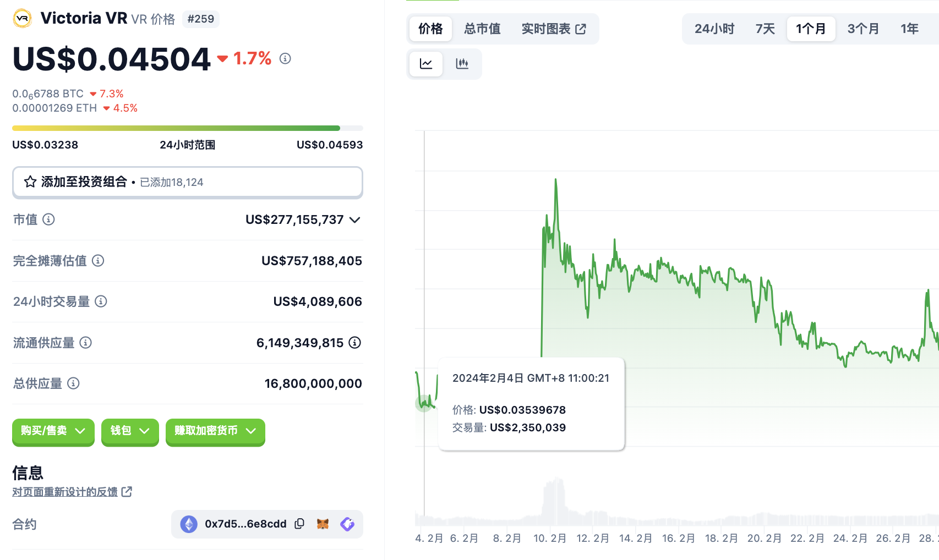Click the contract address text 0x7d5...6e8cdd
The width and height of the screenshot is (939, 560).
click(x=245, y=524)
